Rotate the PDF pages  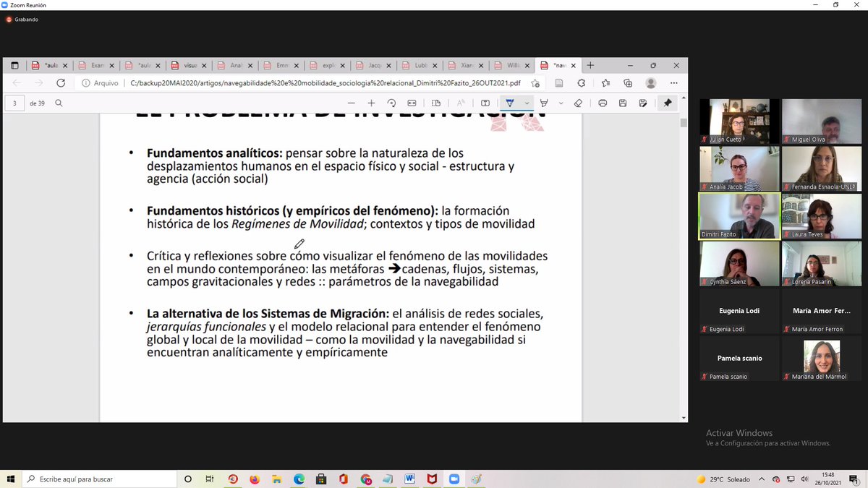pos(392,103)
